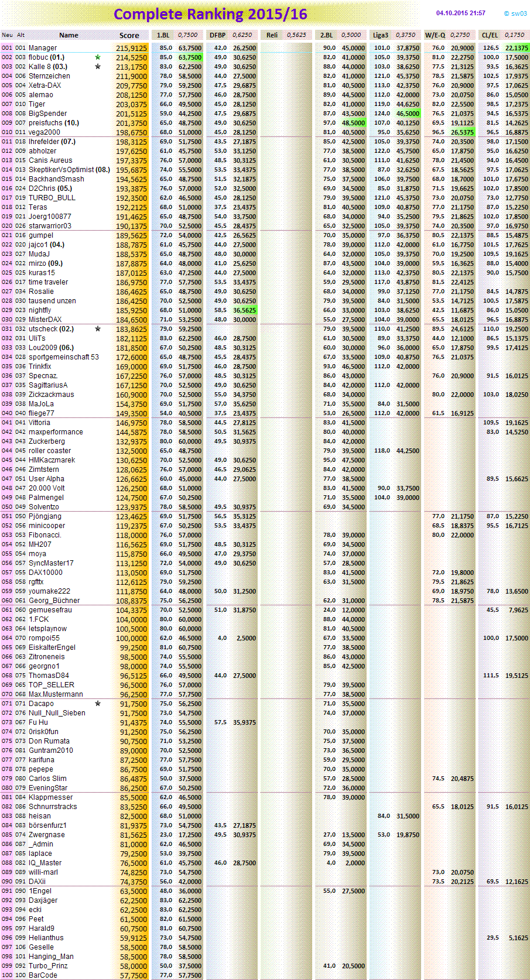Image resolution: width=530 pixels, height=980 pixels.
Task: Select the name 'sportgemeinschaft 53'
Action: click(x=64, y=357)
